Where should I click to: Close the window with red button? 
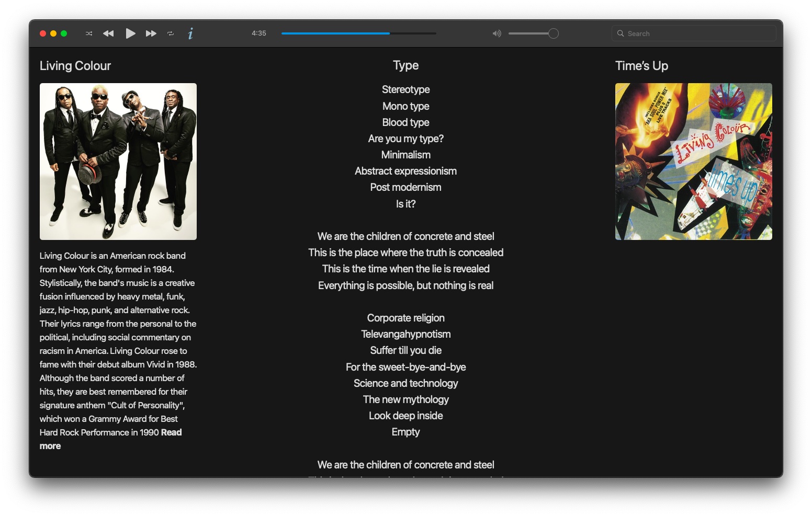click(43, 33)
